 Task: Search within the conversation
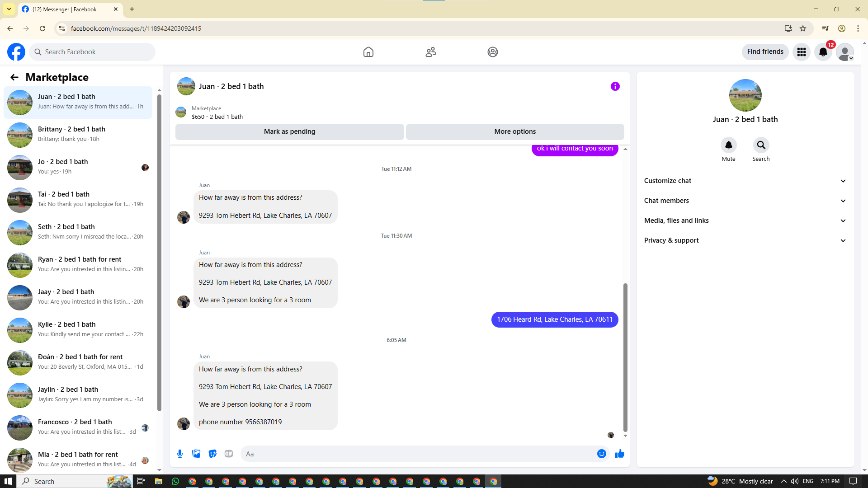point(761,145)
